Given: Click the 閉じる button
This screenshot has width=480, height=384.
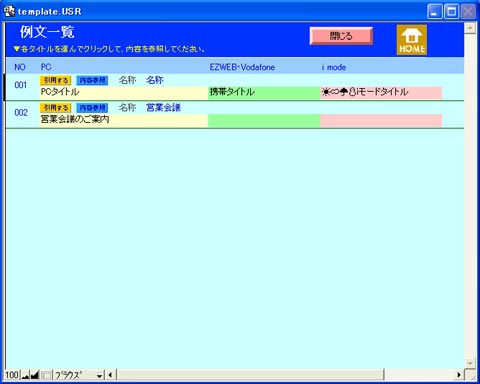Looking at the screenshot, I should point(341,36).
